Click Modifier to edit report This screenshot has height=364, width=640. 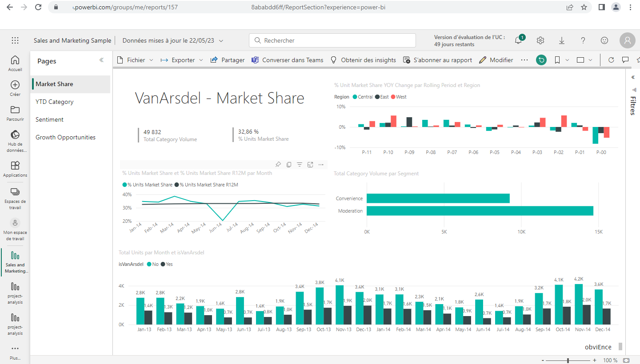(x=496, y=60)
